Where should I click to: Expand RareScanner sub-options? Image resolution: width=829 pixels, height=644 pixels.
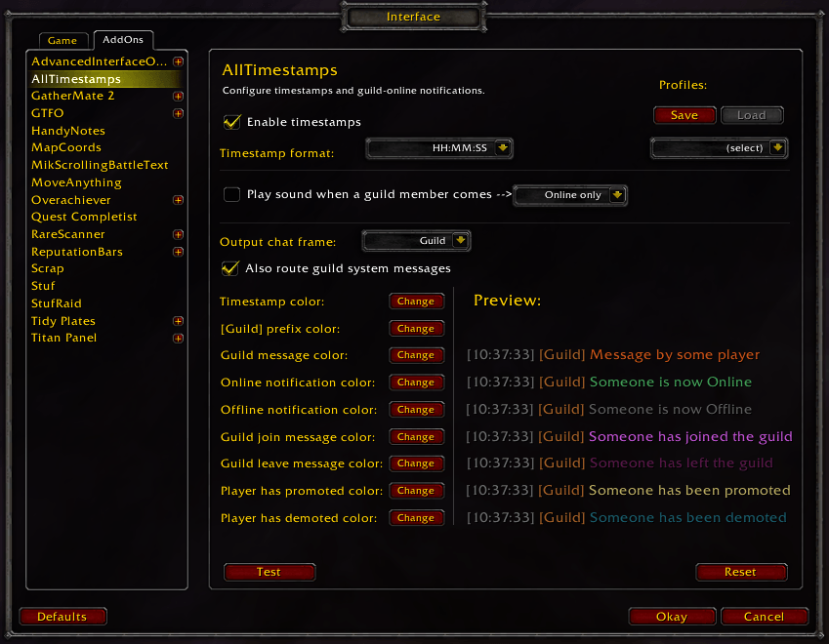point(178,234)
